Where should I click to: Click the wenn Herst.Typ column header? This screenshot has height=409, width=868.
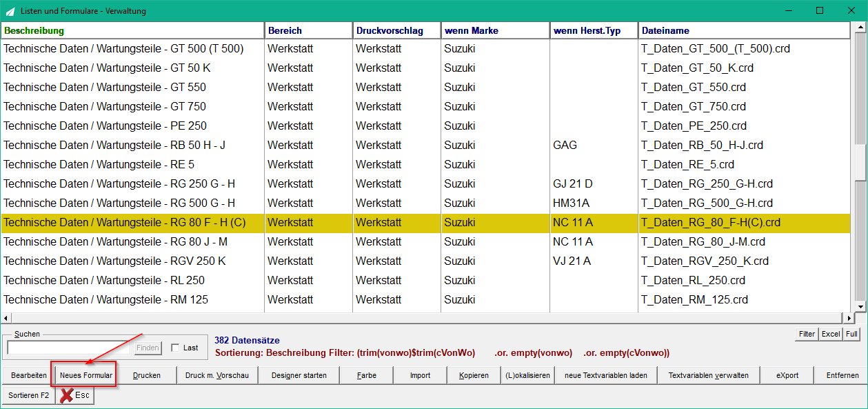594,30
